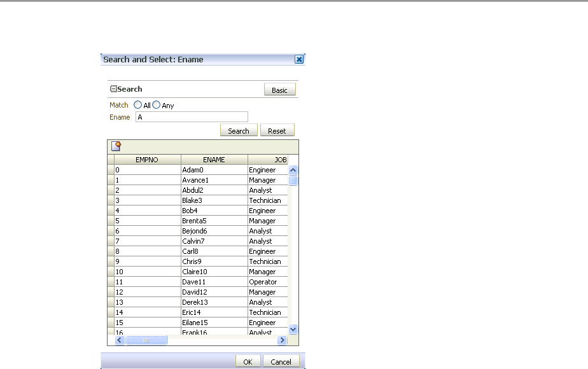Select the Derek13 name cell
The width and height of the screenshot is (588, 369).
214,302
